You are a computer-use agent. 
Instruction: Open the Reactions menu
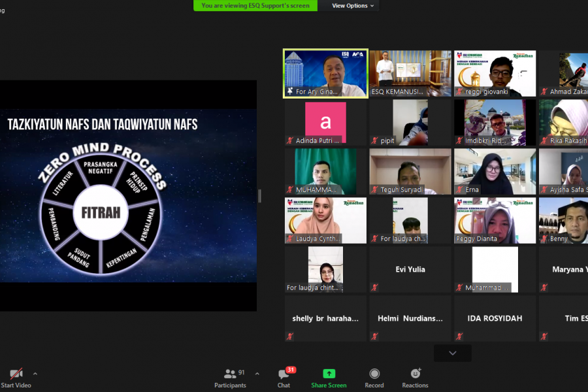click(x=415, y=378)
